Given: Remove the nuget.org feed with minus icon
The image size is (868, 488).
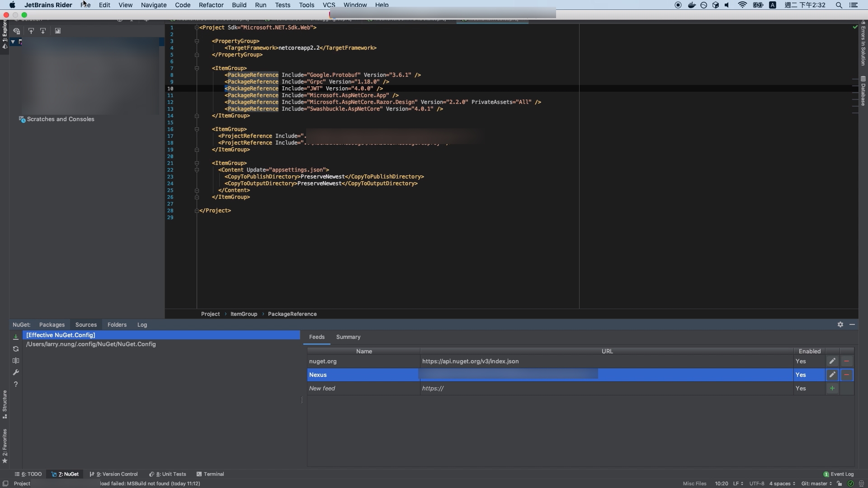Looking at the screenshot, I should tap(847, 361).
